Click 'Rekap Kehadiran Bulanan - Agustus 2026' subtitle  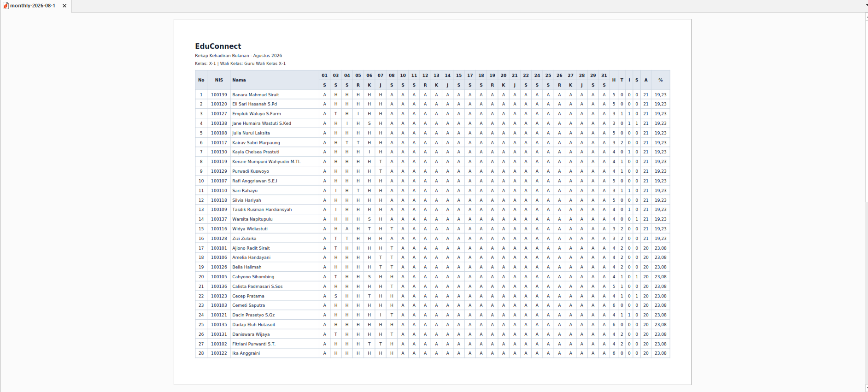tap(238, 56)
